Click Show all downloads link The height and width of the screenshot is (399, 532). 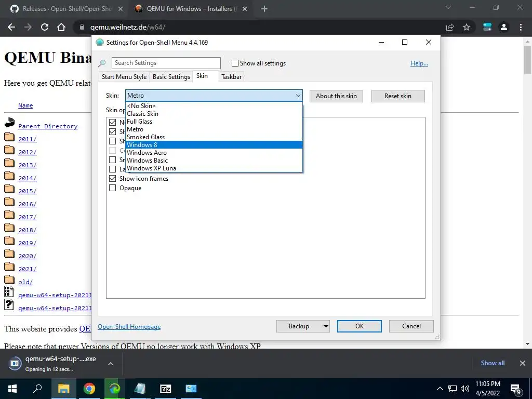point(493,363)
